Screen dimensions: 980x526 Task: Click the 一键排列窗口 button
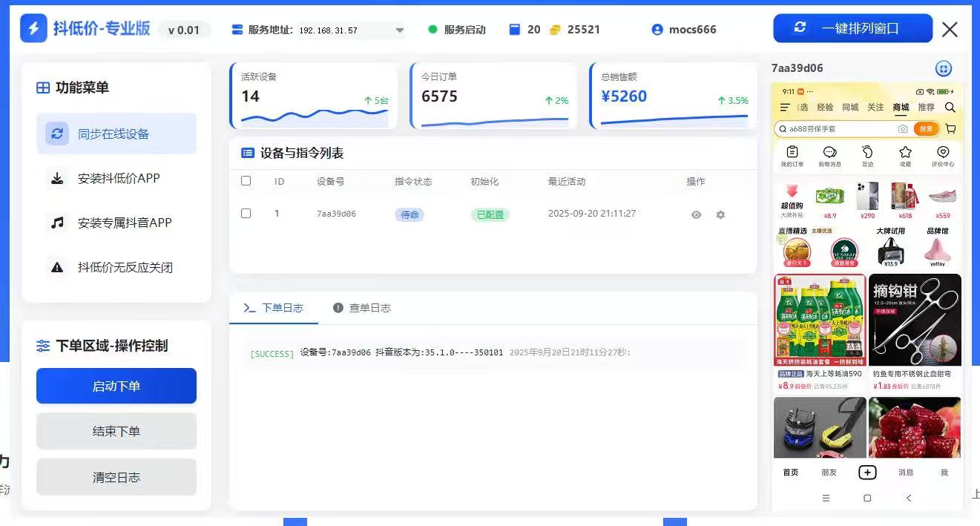[852, 28]
